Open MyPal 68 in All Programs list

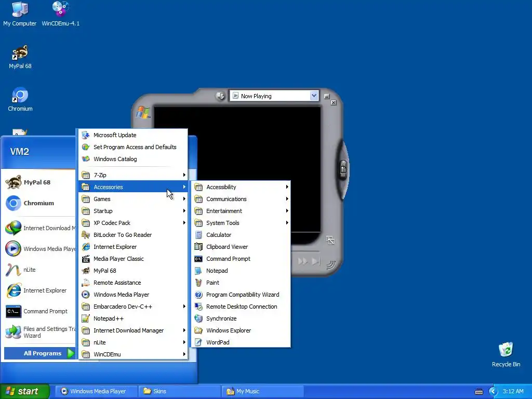134,271
